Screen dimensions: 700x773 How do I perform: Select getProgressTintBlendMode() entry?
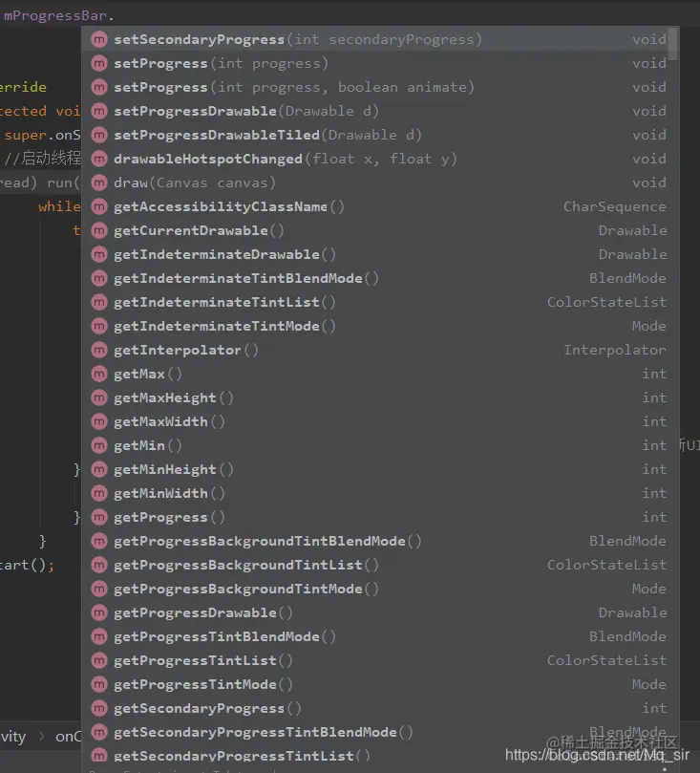[378, 636]
